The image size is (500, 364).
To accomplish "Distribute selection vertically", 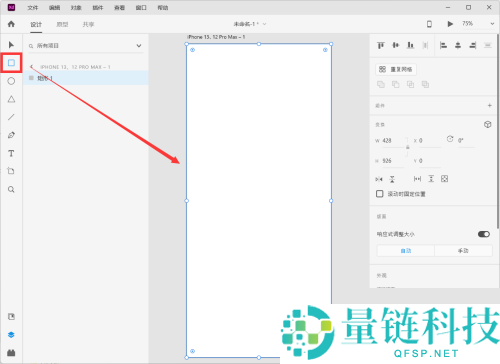I will click(x=425, y=45).
